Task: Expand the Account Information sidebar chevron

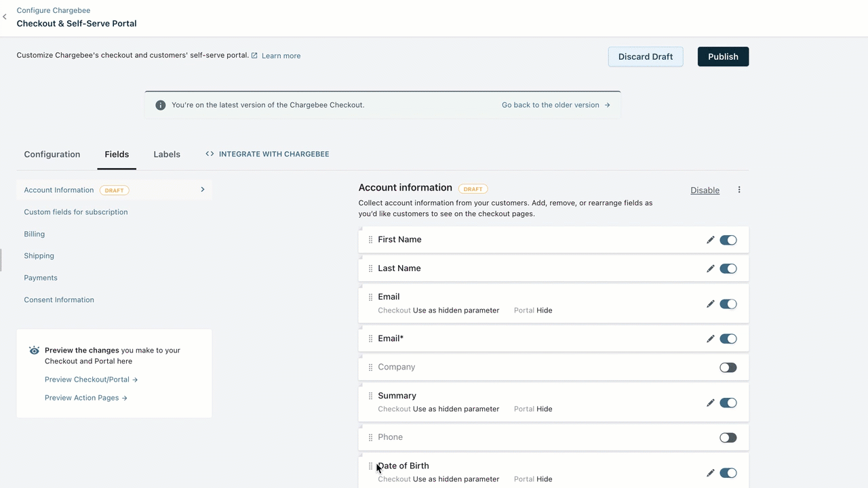Action: (202, 190)
